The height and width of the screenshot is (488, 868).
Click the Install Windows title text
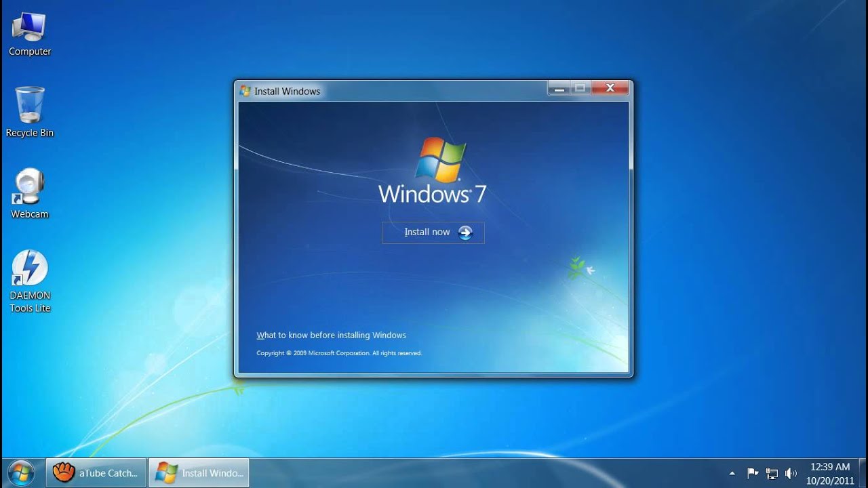pyautogui.click(x=288, y=91)
